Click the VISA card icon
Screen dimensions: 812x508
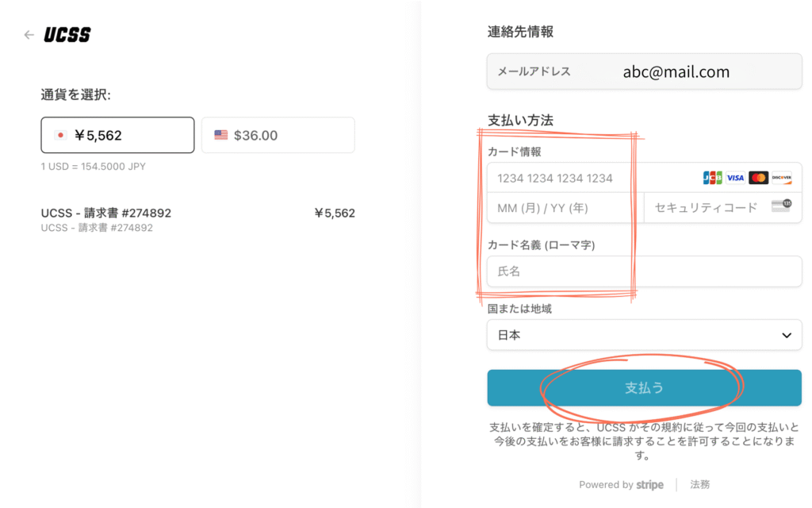coord(735,178)
